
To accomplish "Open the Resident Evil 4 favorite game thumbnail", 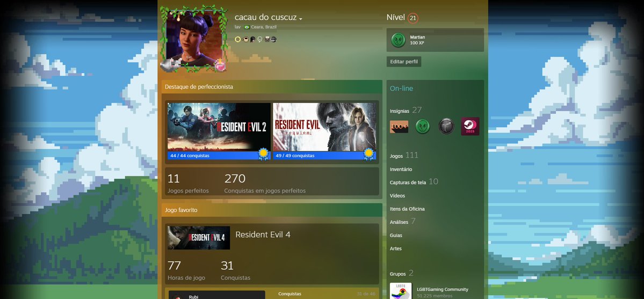I will click(x=199, y=238).
